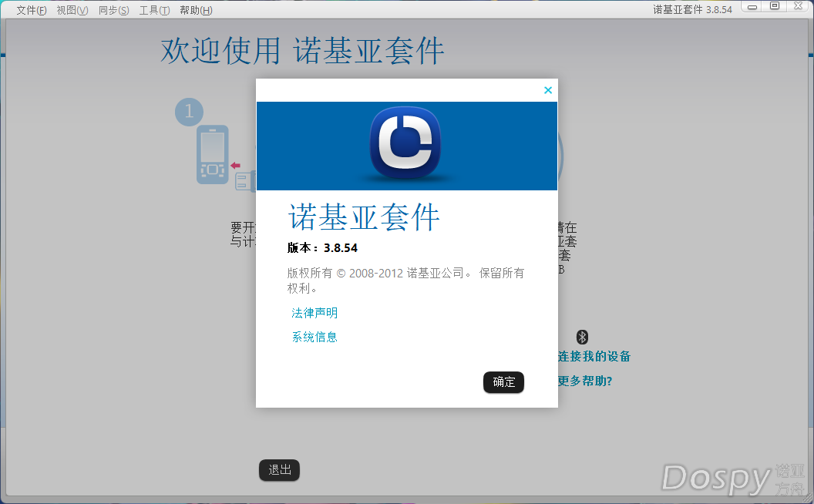Confirm the dialog with the 确定 button
814x504 pixels.
pyautogui.click(x=503, y=382)
